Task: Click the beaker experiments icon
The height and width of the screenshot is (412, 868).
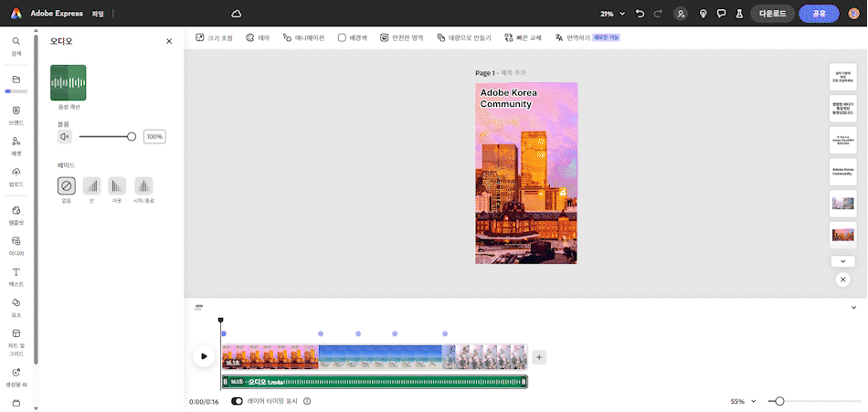Action: 738,14
